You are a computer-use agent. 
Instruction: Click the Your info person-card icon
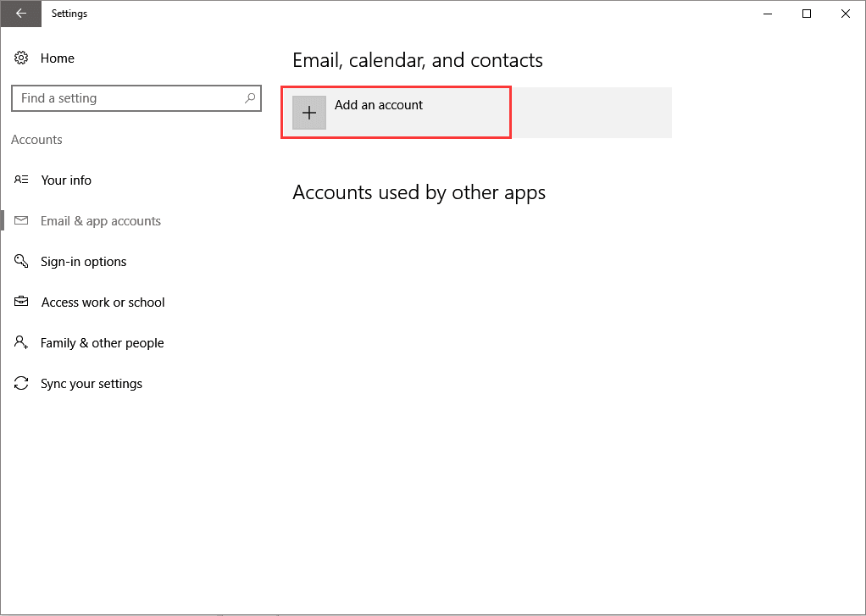(21, 180)
